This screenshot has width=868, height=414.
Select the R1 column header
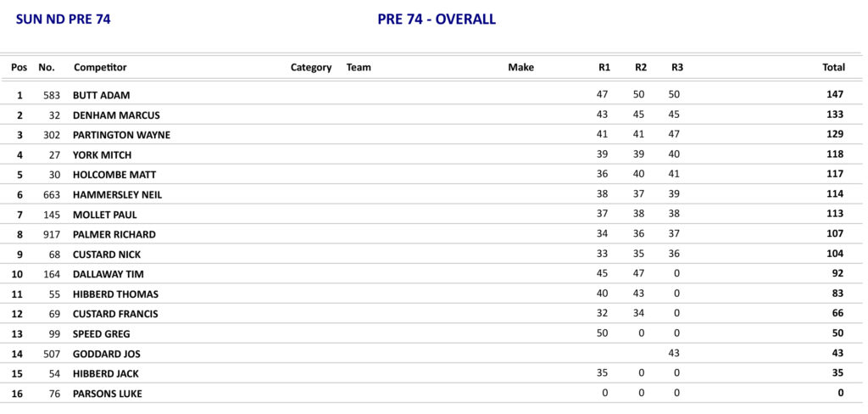pos(604,67)
